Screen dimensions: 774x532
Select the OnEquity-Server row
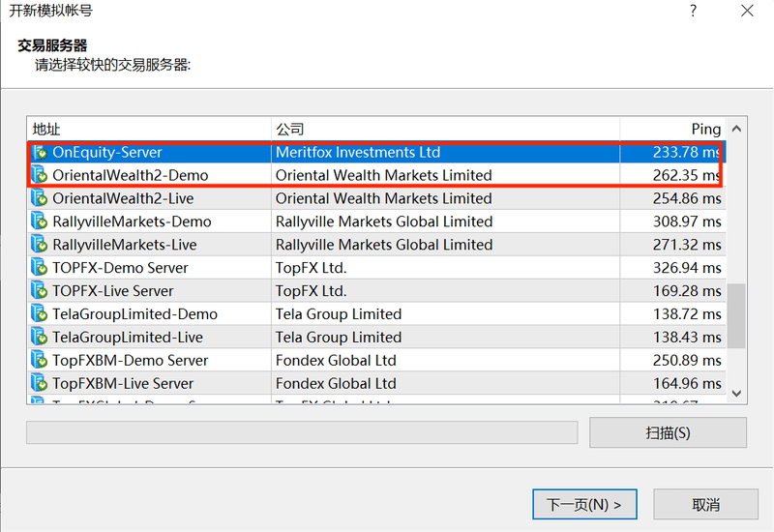tap(376, 152)
